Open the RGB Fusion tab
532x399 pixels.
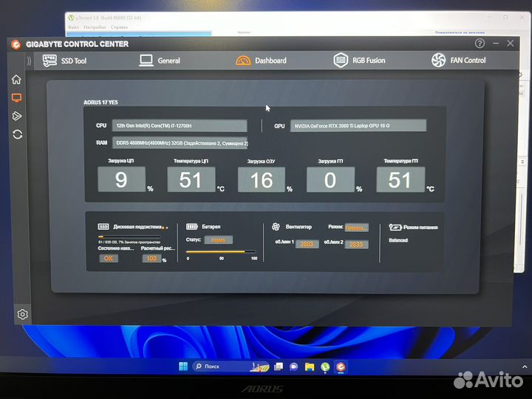359,61
